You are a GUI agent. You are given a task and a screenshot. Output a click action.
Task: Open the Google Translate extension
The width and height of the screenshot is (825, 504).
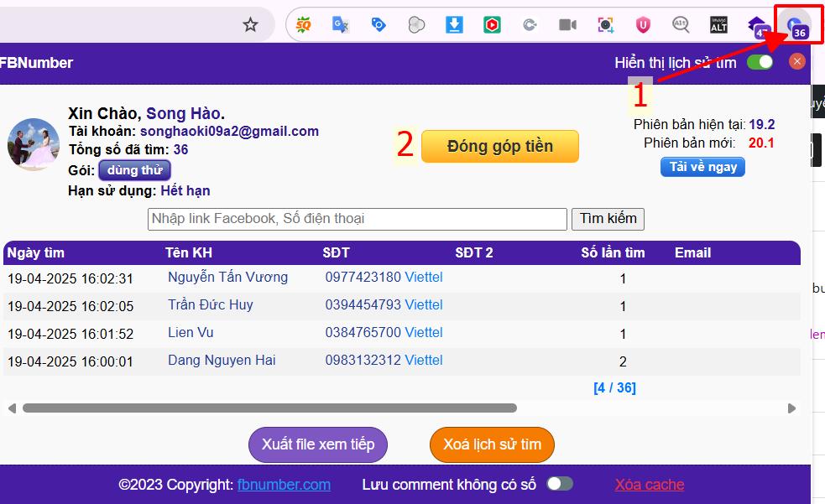[x=341, y=24]
